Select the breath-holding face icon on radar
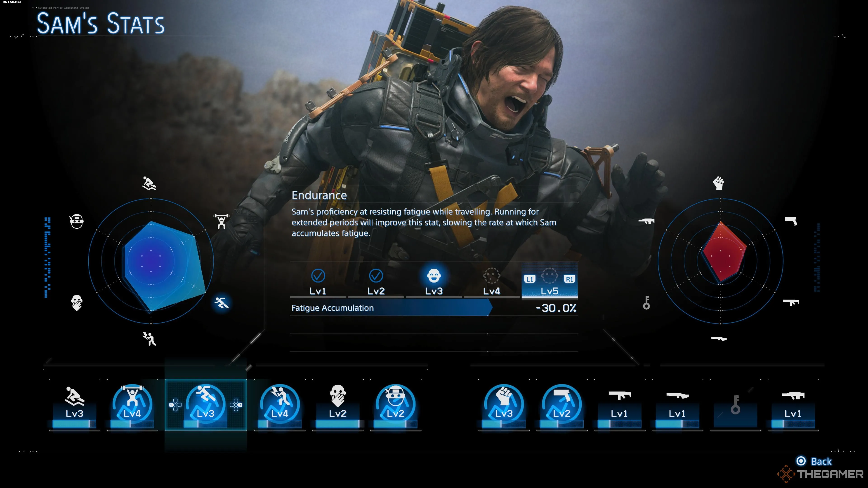This screenshot has height=488, width=868. (x=77, y=303)
